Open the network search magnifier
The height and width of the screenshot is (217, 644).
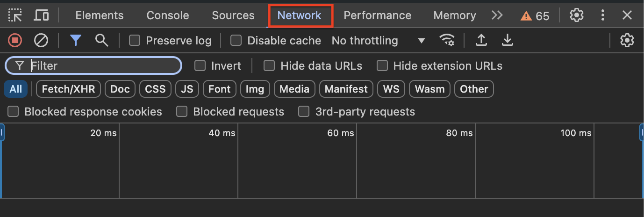tap(101, 41)
